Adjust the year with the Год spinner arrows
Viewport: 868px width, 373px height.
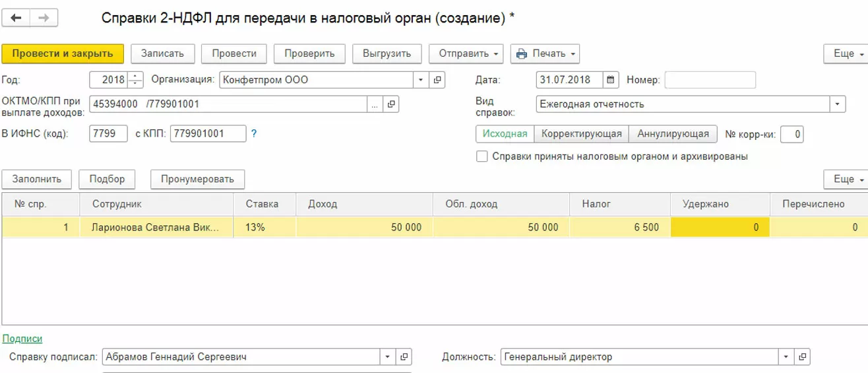[135, 80]
